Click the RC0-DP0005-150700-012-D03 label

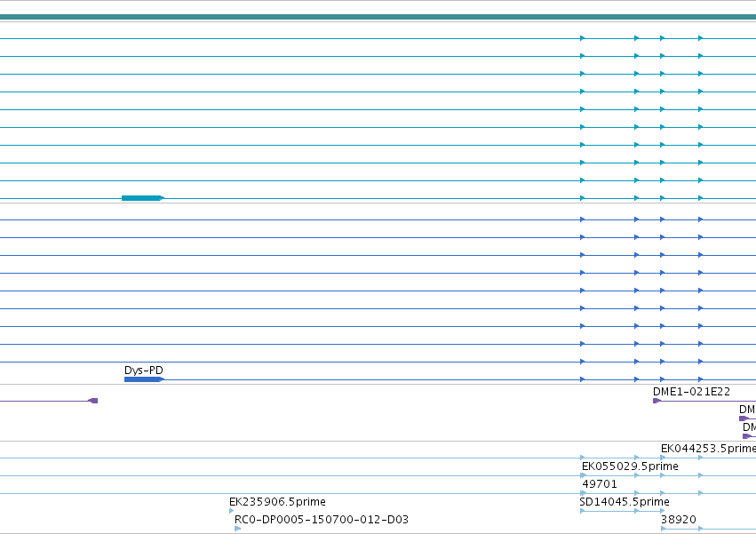pyautogui.click(x=321, y=520)
